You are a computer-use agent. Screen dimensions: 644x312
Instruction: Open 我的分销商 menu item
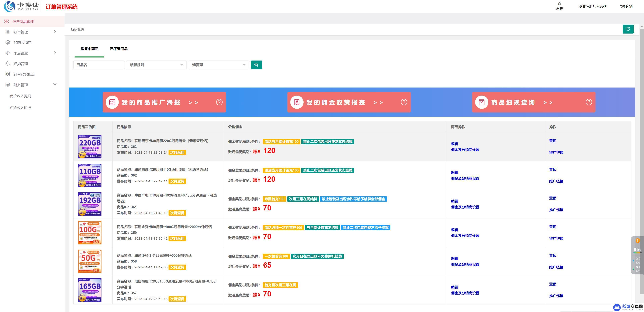pos(32,43)
